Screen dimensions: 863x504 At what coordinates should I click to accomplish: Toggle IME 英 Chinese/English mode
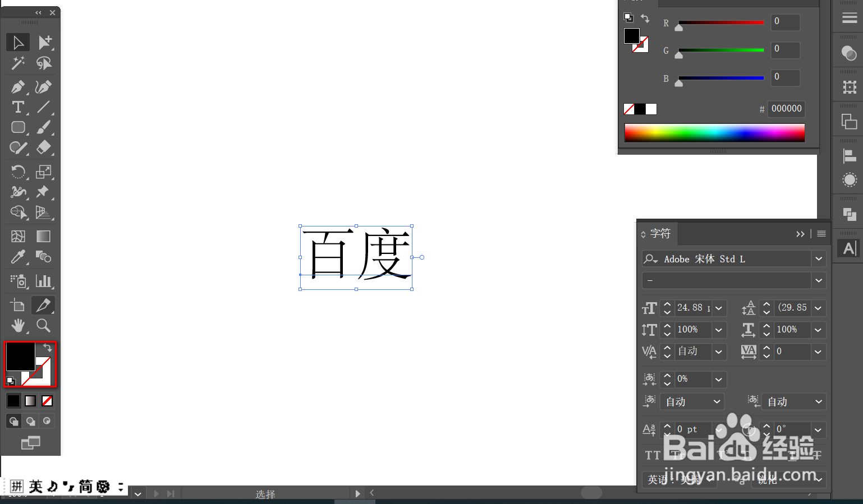point(36,487)
